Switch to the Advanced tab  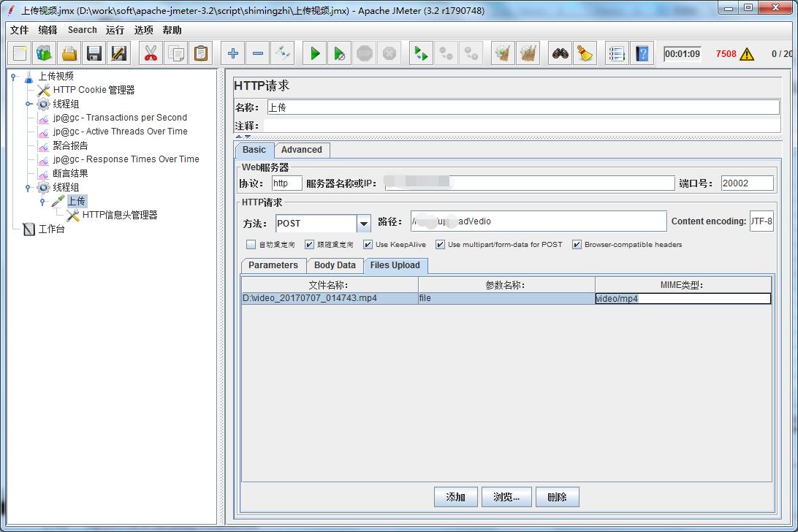tap(302, 150)
